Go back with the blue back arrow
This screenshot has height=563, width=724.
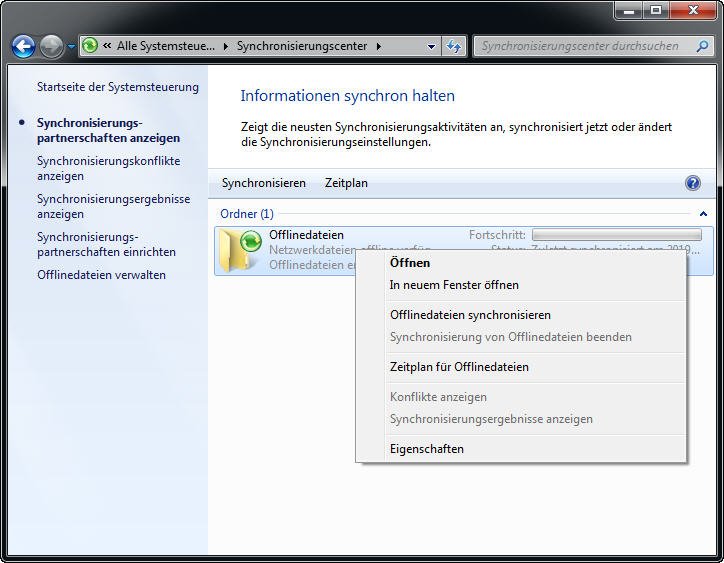(23, 47)
